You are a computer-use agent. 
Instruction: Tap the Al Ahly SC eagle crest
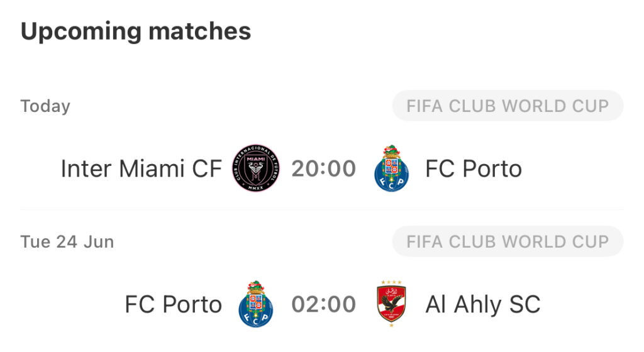[x=391, y=304]
